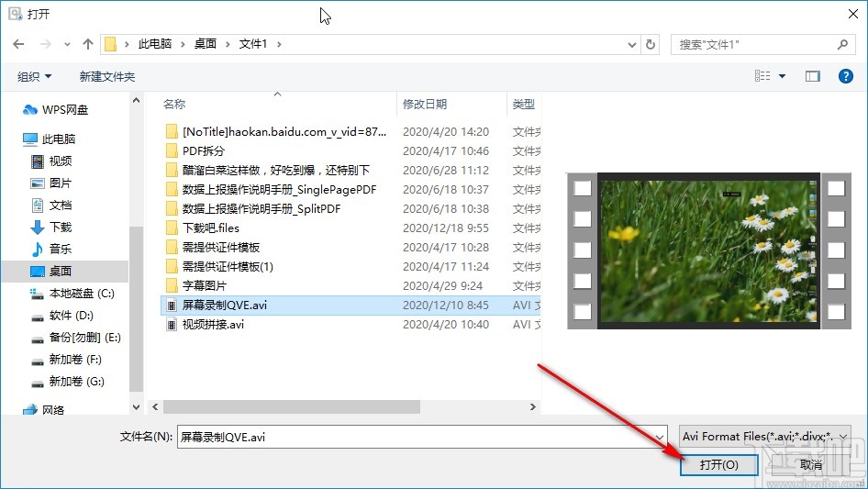Expand the view options dropdown arrow
The height and width of the screenshot is (489, 868).
782,76
